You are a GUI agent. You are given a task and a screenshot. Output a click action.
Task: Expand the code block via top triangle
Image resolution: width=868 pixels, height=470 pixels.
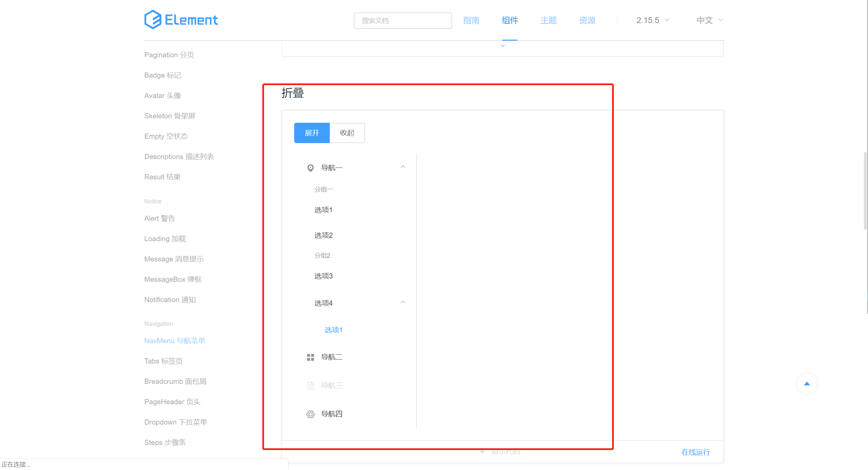[x=503, y=46]
